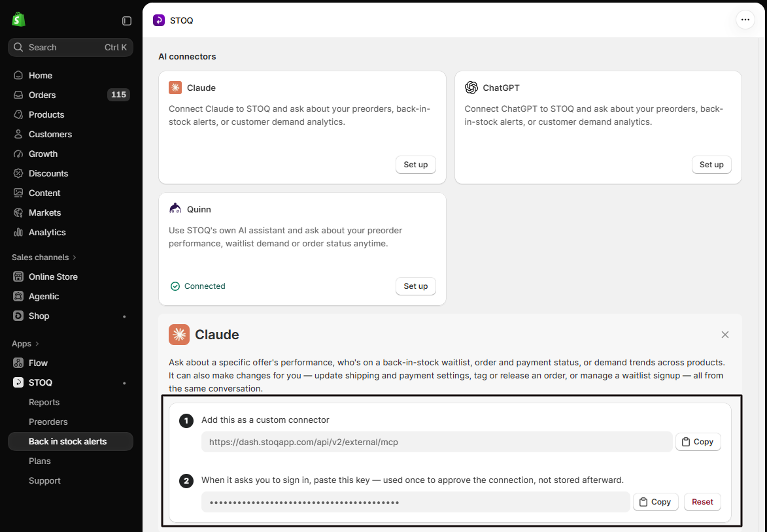Screen dimensions: 767x532
Task: Click the Customers person icon
Action: point(18,134)
